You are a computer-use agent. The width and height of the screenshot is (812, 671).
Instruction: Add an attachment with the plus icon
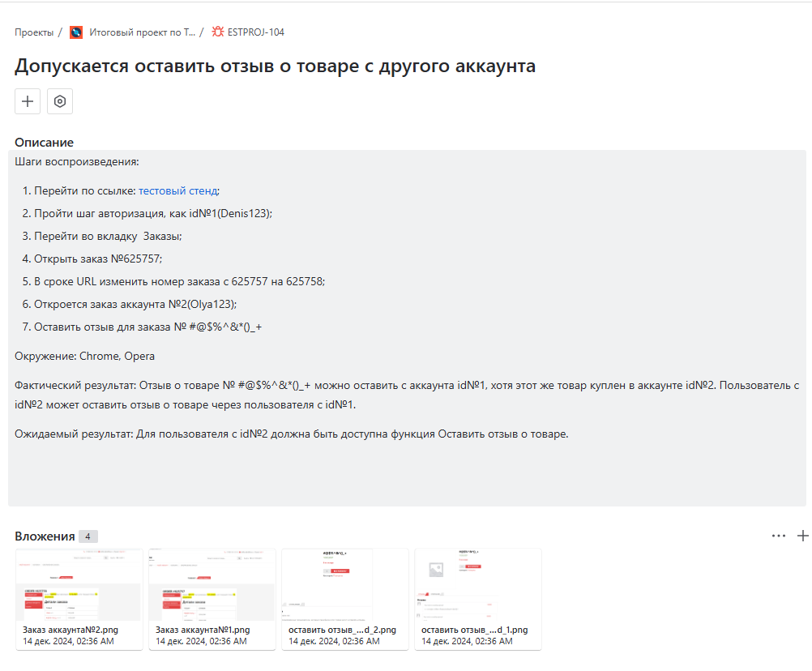[x=803, y=536]
